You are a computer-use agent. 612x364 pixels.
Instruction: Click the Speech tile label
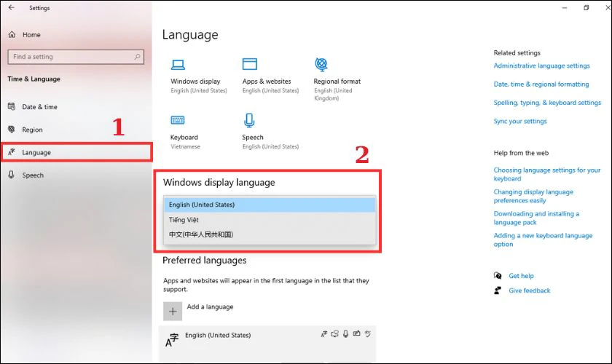pyautogui.click(x=253, y=138)
